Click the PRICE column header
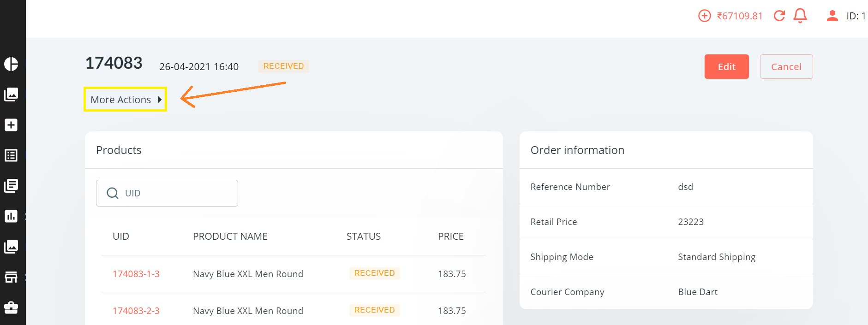 point(450,236)
